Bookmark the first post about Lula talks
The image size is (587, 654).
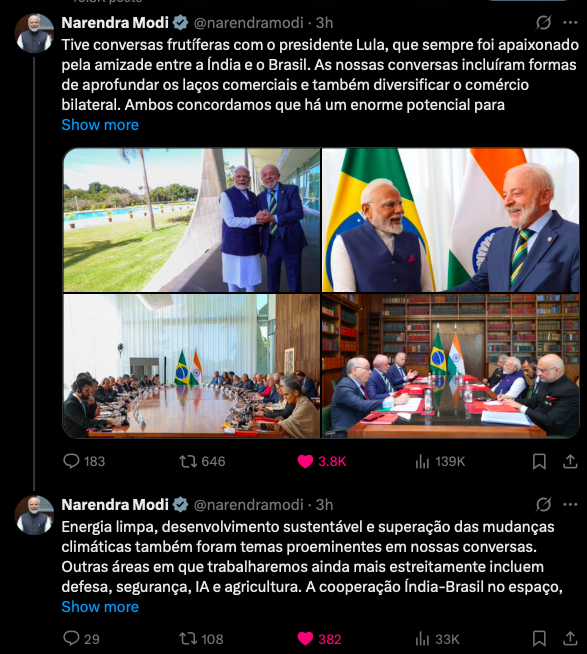pos(539,461)
